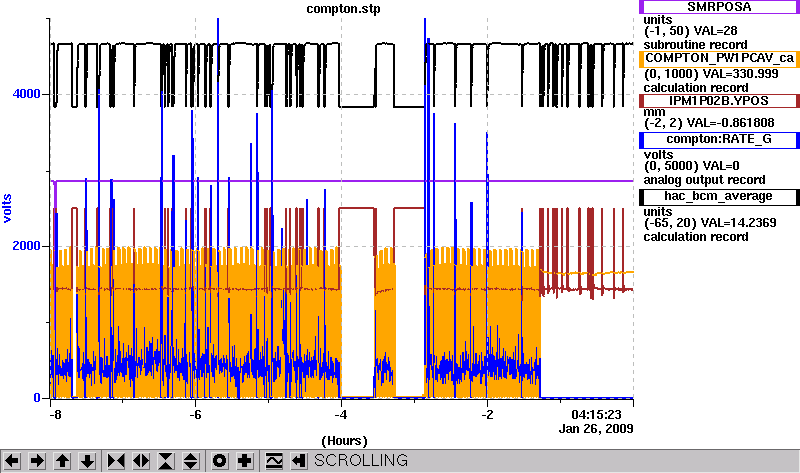This screenshot has width=800, height=473.
Task: Click the -4 hours x-axis tick label
Action: [x=341, y=414]
